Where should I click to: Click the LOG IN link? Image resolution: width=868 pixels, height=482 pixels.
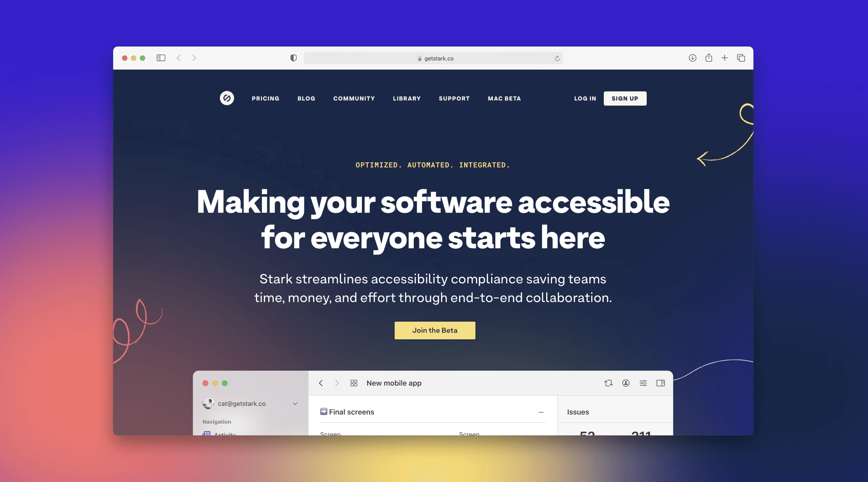pyautogui.click(x=585, y=98)
